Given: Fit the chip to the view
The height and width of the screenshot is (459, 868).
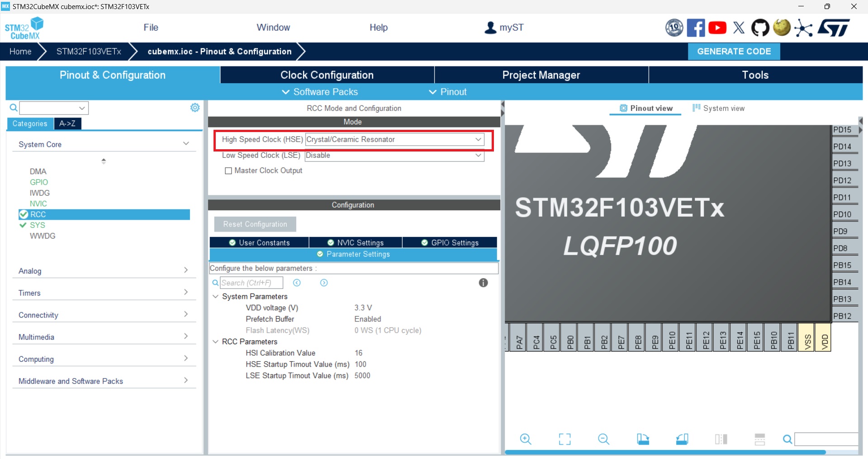Looking at the screenshot, I should pyautogui.click(x=564, y=439).
